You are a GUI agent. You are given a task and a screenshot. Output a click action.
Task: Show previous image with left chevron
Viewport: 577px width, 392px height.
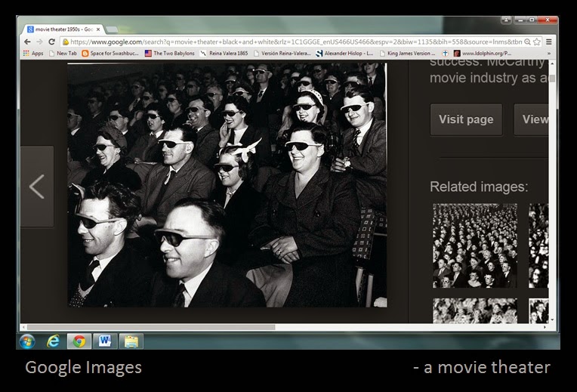pyautogui.click(x=37, y=187)
